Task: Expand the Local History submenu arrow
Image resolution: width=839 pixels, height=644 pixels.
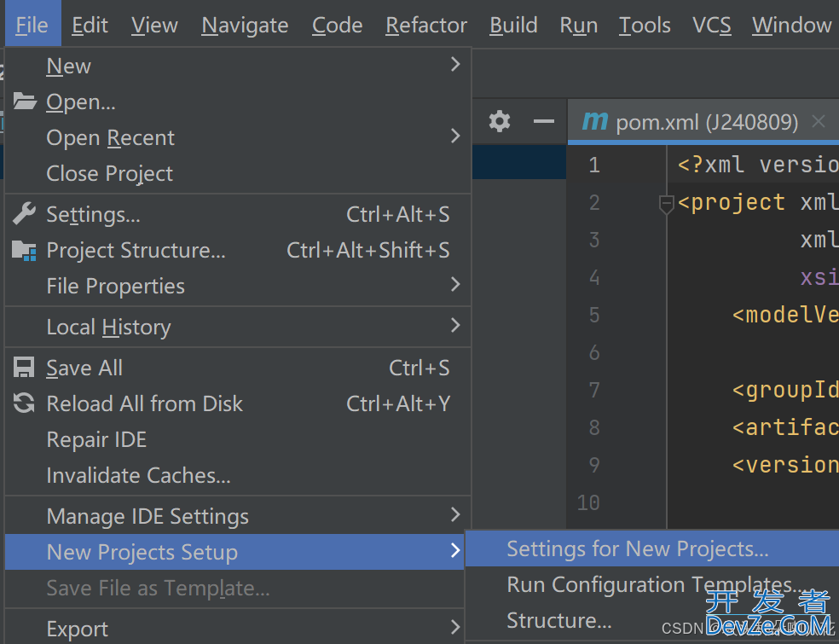Action: (455, 325)
